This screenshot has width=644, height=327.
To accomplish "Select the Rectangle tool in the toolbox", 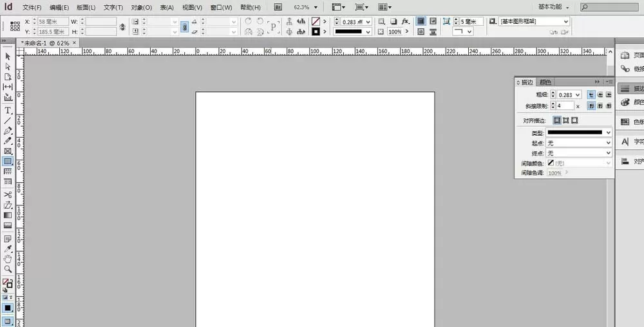I will [x=8, y=161].
